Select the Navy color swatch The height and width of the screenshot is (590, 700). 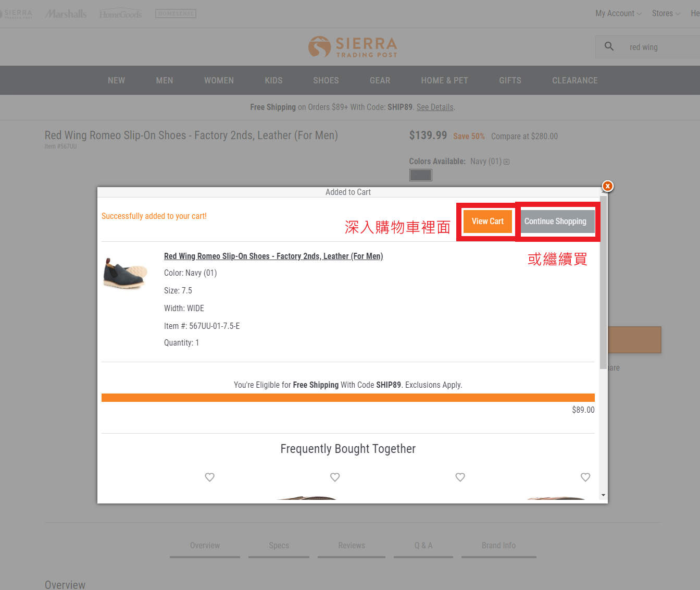click(x=420, y=175)
